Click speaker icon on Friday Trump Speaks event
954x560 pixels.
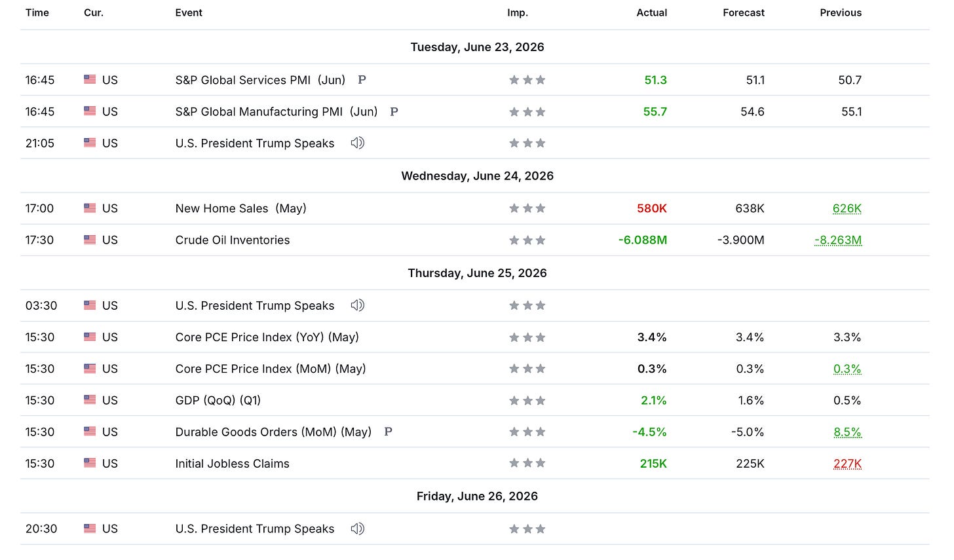pos(357,529)
